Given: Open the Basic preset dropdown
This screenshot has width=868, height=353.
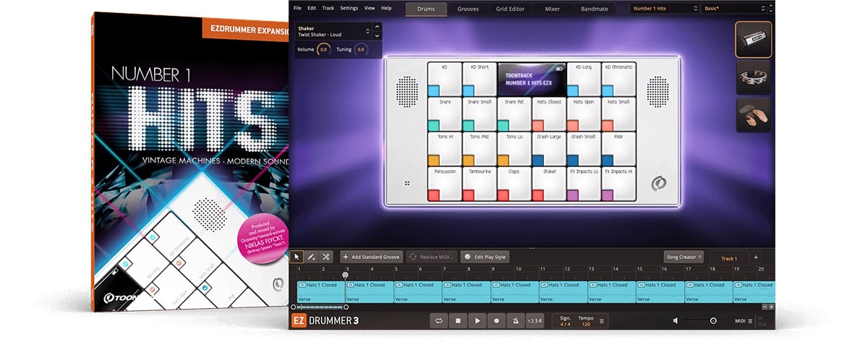Looking at the screenshot, I should click(x=733, y=9).
